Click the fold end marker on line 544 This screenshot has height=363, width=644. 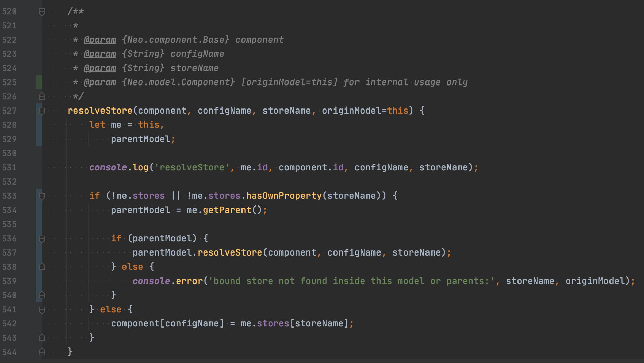(x=42, y=352)
